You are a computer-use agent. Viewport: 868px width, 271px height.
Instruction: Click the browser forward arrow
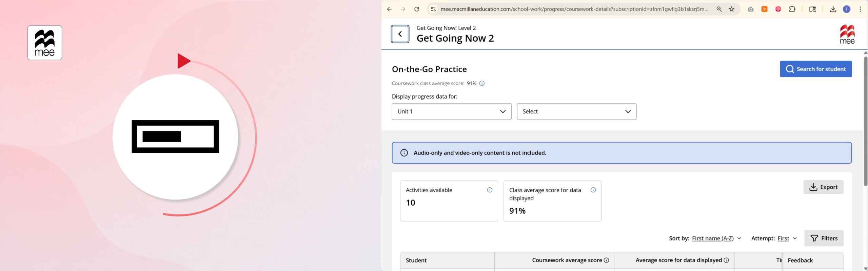point(403,9)
